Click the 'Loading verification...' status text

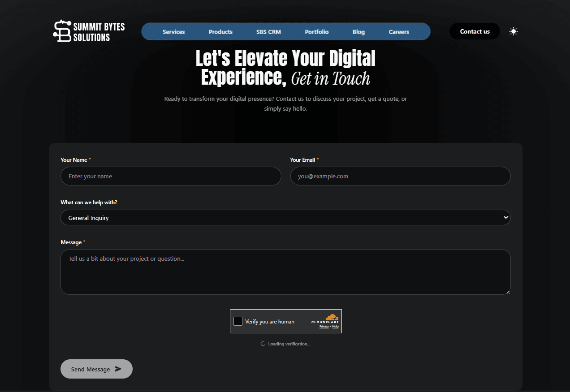(289, 344)
